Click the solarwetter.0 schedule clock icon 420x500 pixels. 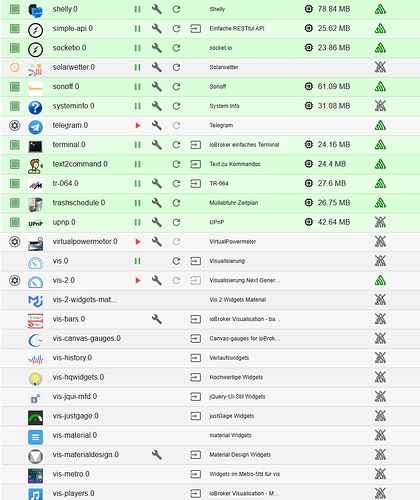(15, 67)
